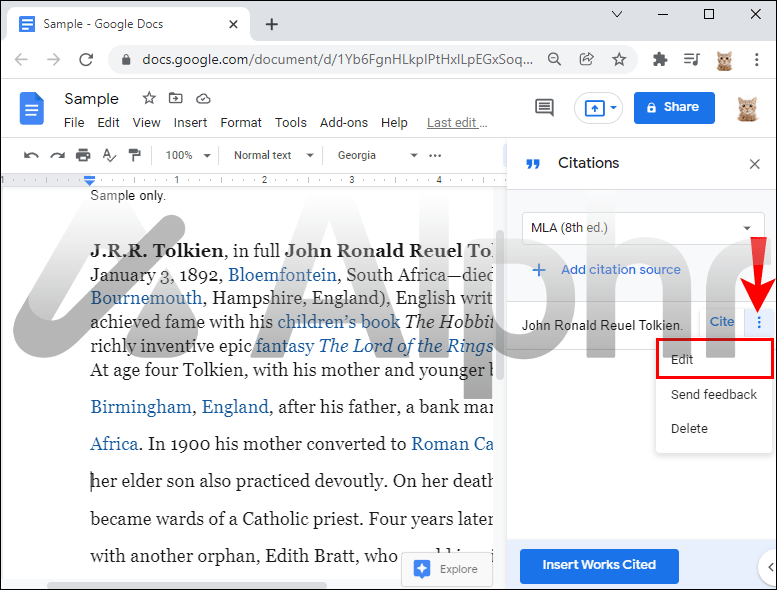Open the Help menu
Screen dimensions: 777x590
[394, 123]
